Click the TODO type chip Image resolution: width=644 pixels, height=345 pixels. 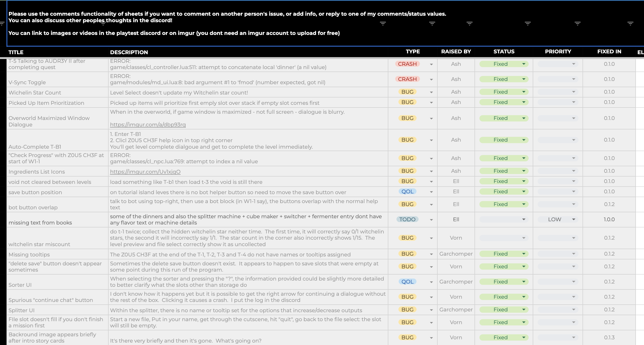click(407, 219)
